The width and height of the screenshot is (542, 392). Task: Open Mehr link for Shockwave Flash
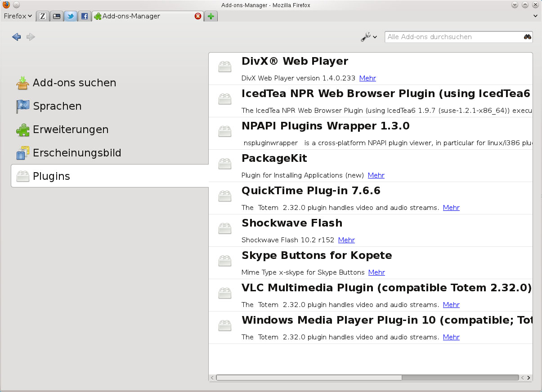click(346, 240)
